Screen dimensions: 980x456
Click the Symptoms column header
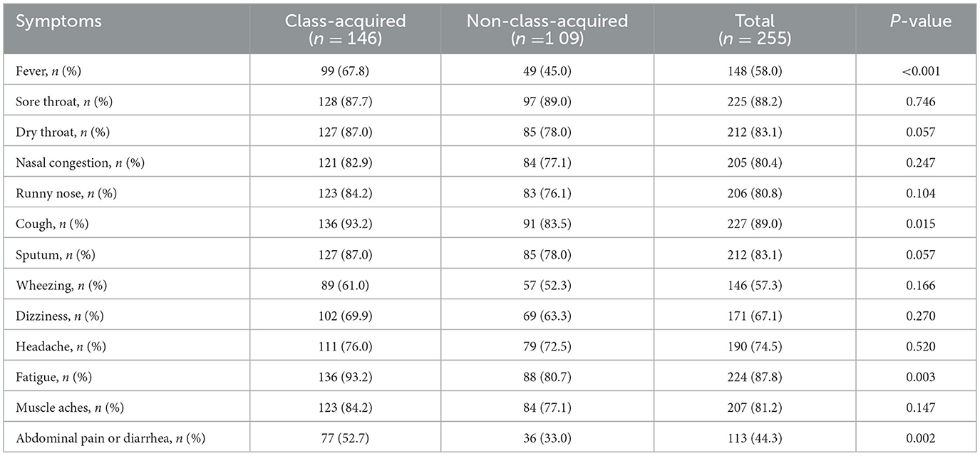[x=58, y=21]
